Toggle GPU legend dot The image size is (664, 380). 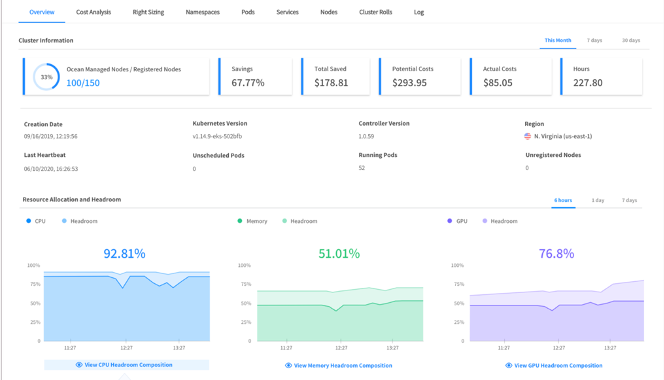(450, 221)
